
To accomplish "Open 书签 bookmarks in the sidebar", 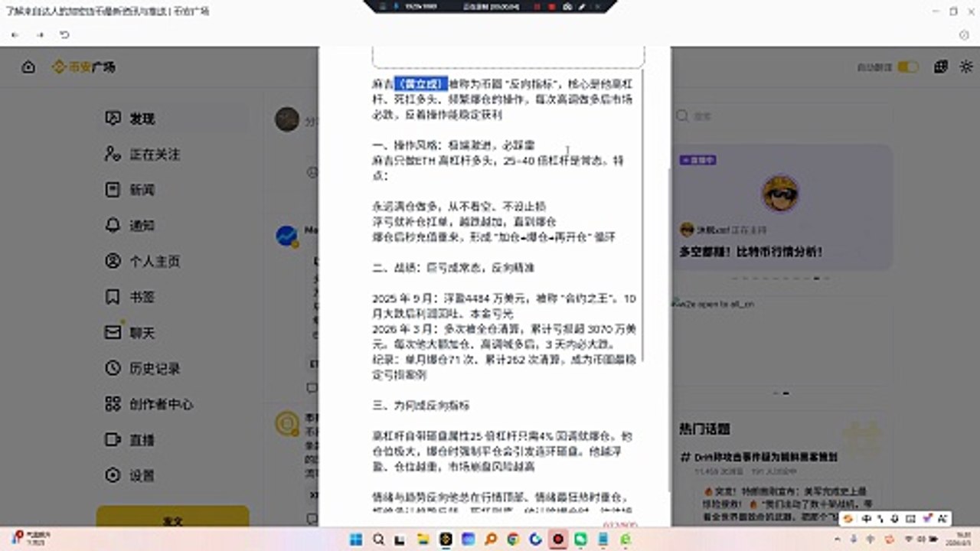I will click(172, 296).
